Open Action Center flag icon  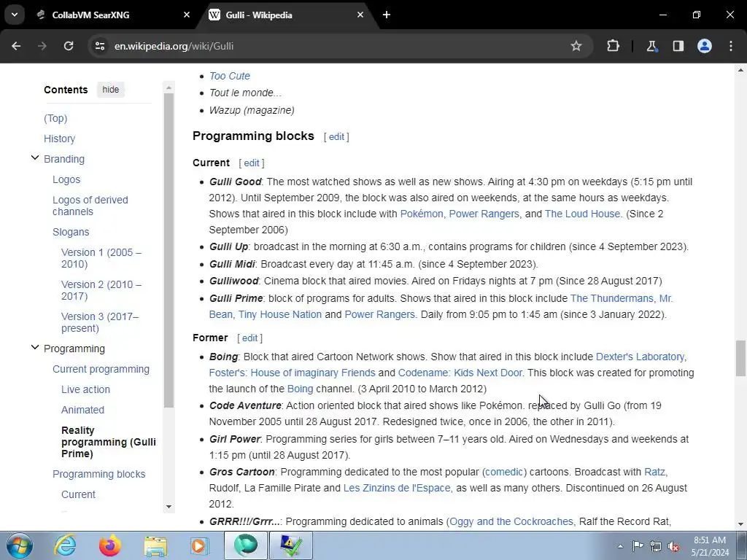[x=638, y=546]
